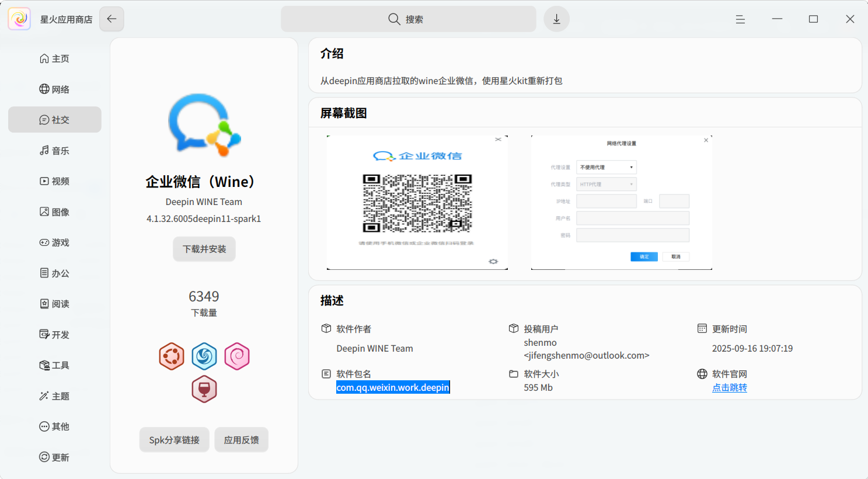This screenshot has width=868, height=479.
Task: Click the 软件官网 globe icon
Action: (x=702, y=373)
